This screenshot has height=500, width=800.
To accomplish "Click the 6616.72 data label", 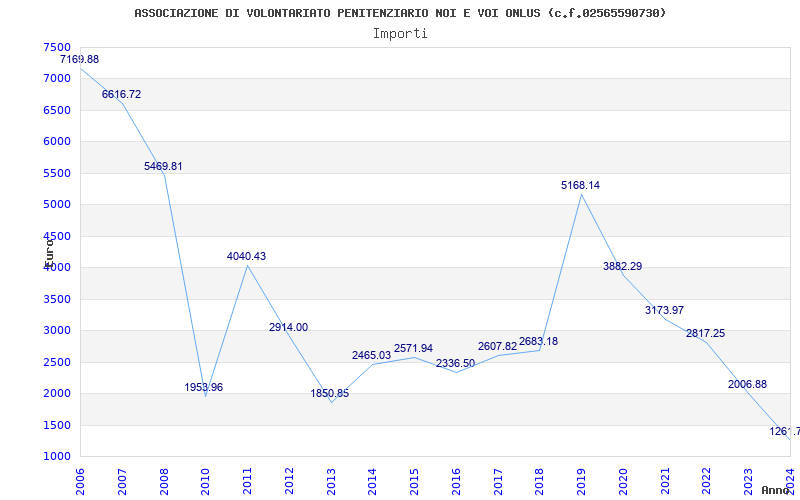I will 121,94.
